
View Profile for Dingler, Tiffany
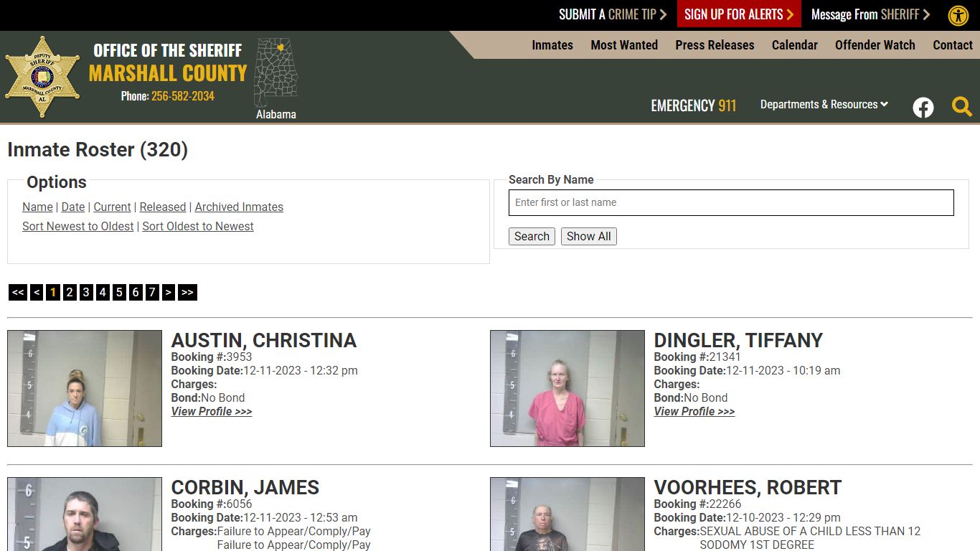point(694,411)
